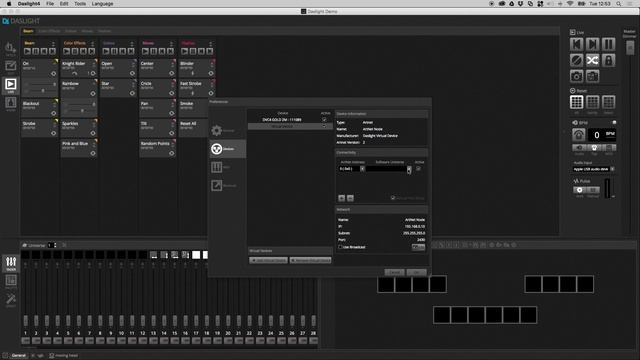The width and height of the screenshot is (640, 360).
Task: Select the magic wand Effects panel icon
Action: 11,299
